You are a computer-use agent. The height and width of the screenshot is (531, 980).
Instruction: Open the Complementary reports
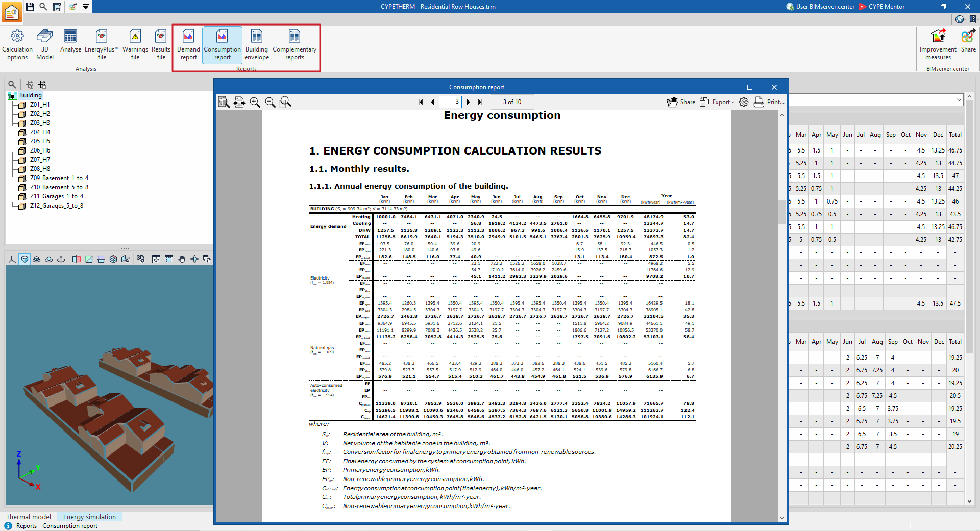pyautogui.click(x=295, y=45)
